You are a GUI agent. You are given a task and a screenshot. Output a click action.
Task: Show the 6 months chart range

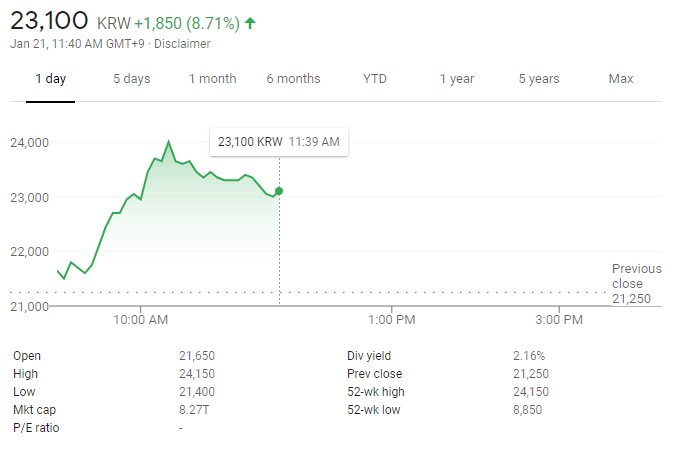(x=293, y=79)
